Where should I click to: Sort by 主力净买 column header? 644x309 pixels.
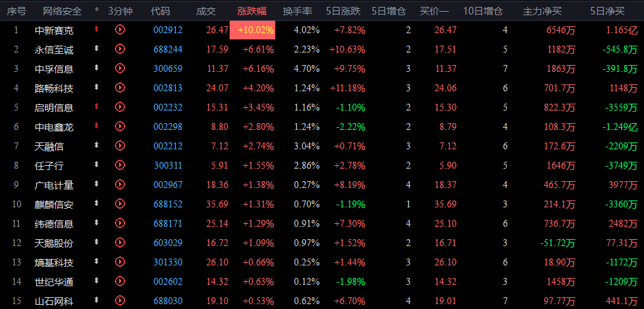click(542, 12)
